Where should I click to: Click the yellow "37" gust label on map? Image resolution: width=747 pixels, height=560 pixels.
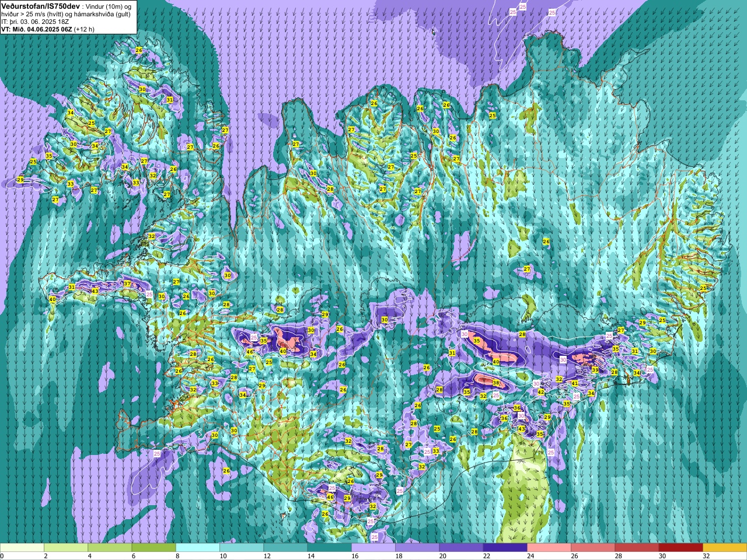(x=127, y=283)
